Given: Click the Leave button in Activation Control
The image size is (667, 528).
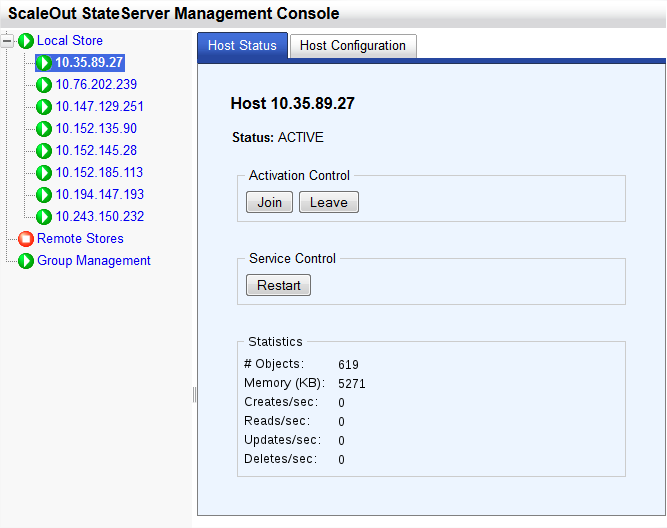Looking at the screenshot, I should click(x=329, y=202).
